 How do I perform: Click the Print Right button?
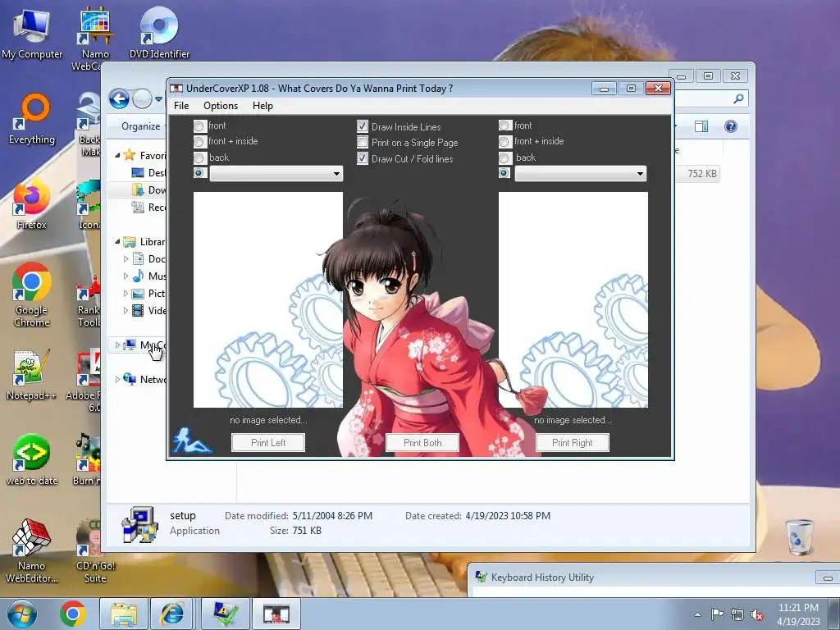point(572,442)
